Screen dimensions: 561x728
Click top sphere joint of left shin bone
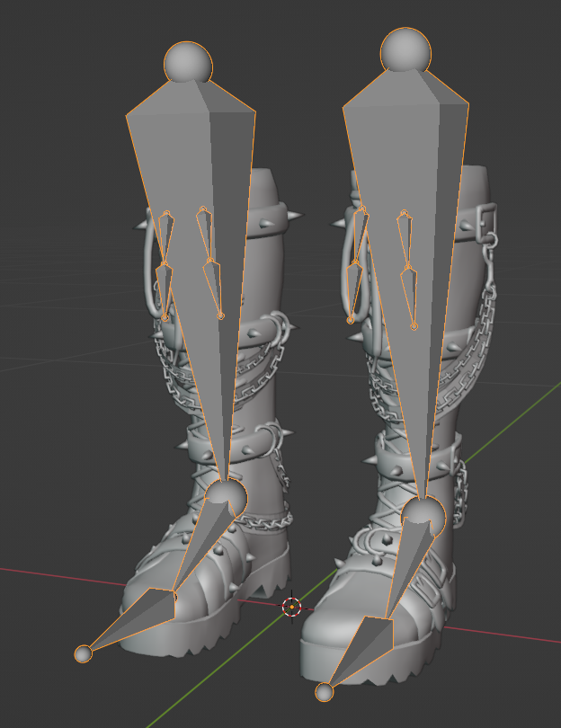[188, 63]
